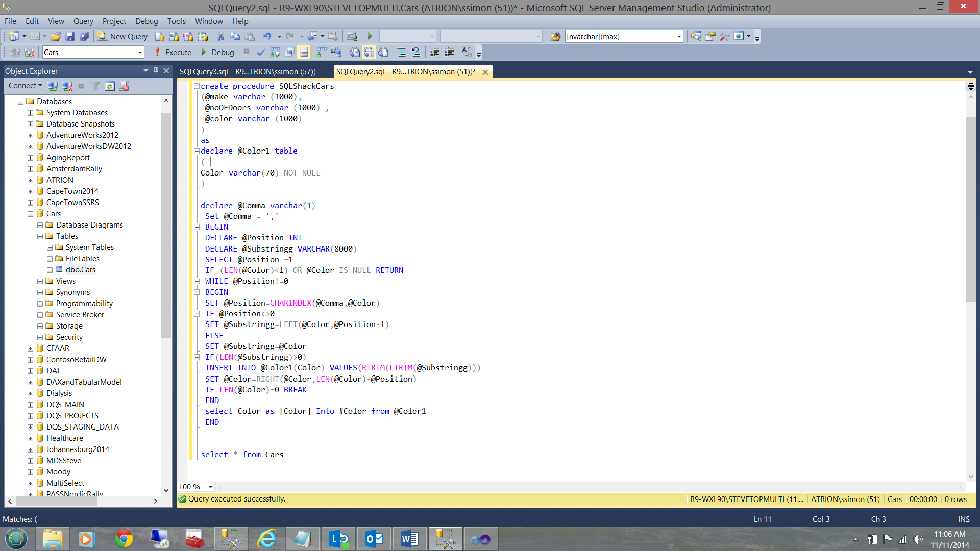The height and width of the screenshot is (551, 980).
Task: Select the dbo.Cars table
Action: [x=80, y=270]
